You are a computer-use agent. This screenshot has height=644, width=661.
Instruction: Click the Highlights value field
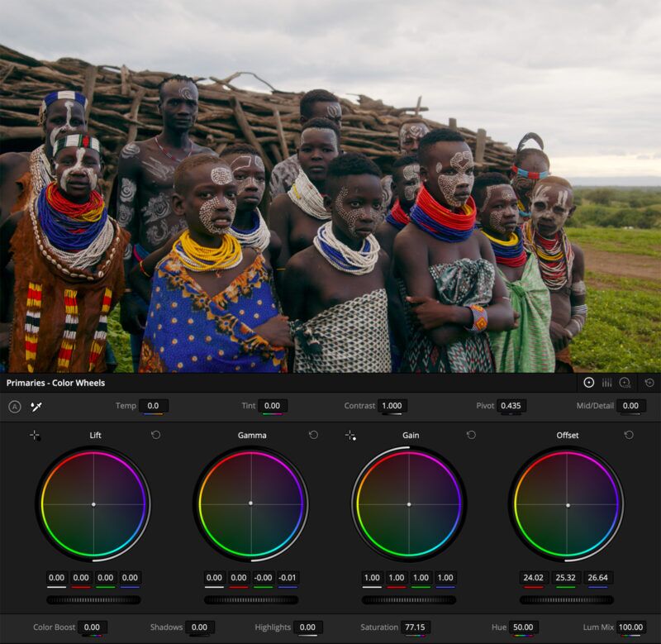307,627
